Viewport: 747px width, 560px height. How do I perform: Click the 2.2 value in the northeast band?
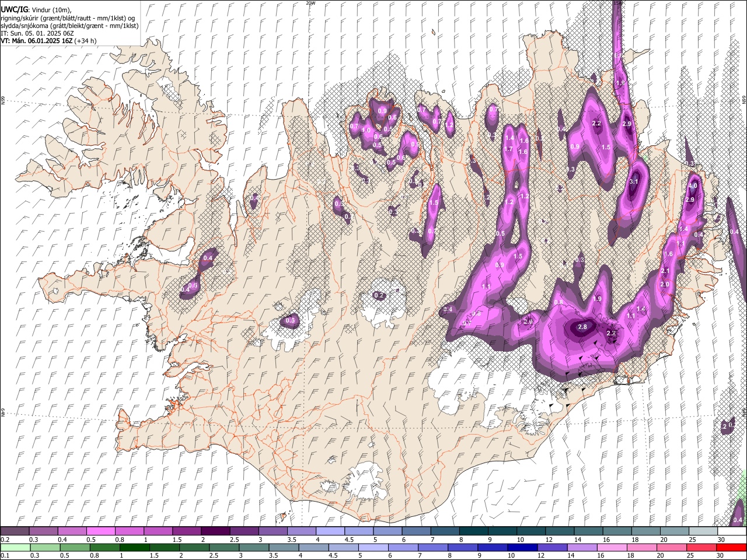596,124
